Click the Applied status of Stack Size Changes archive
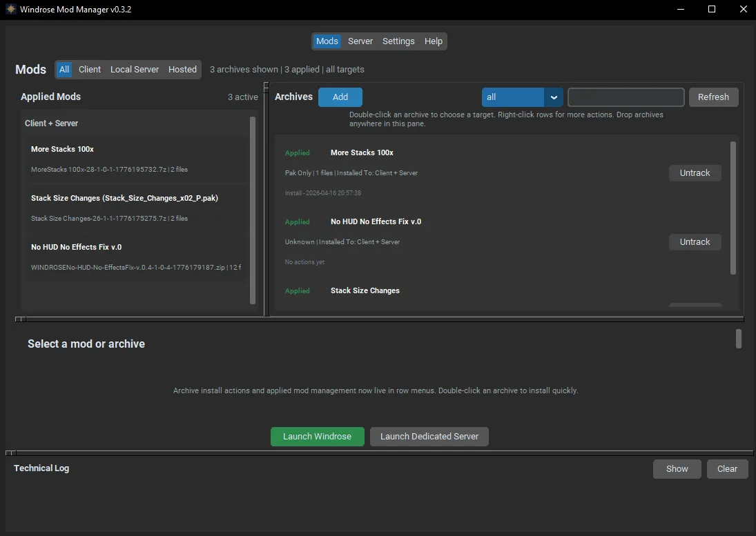This screenshot has width=756, height=536. [x=297, y=291]
